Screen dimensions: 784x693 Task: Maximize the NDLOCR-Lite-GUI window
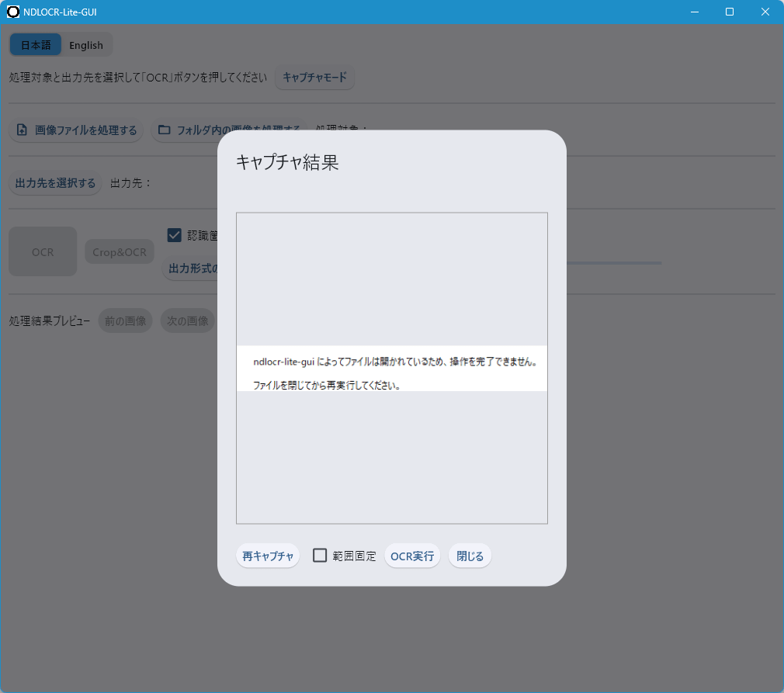[730, 12]
